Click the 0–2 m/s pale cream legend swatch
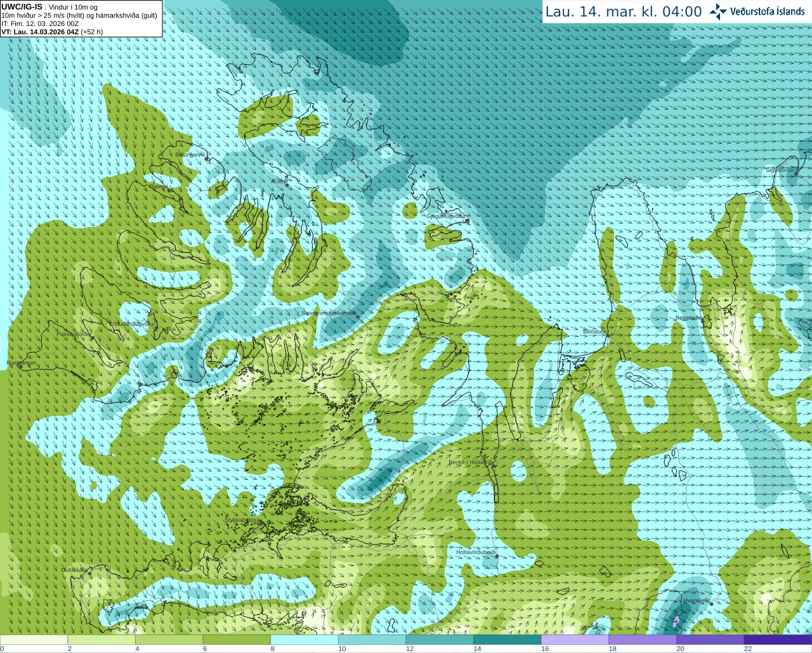 pos(34,640)
